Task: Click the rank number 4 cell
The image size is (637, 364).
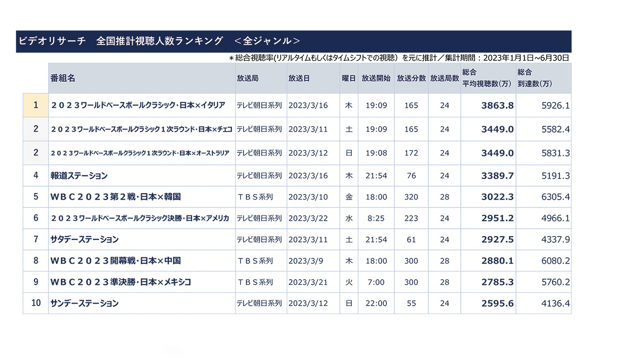Action: (x=36, y=176)
